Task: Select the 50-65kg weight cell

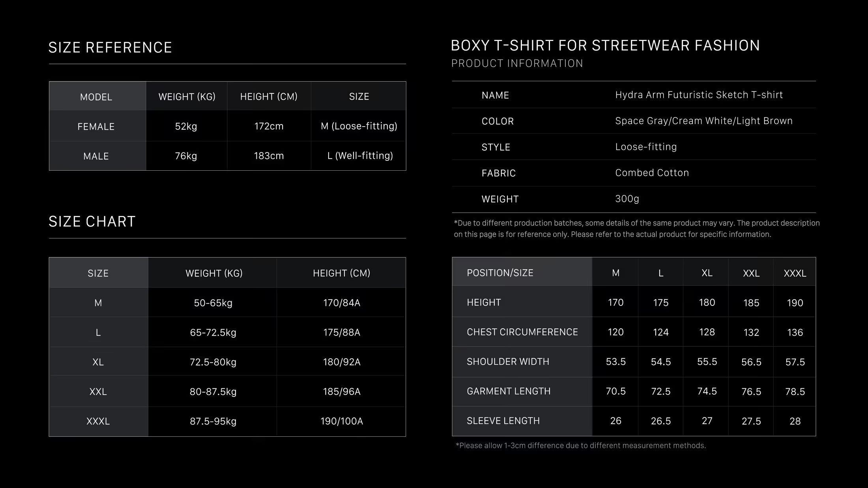Action: click(213, 303)
